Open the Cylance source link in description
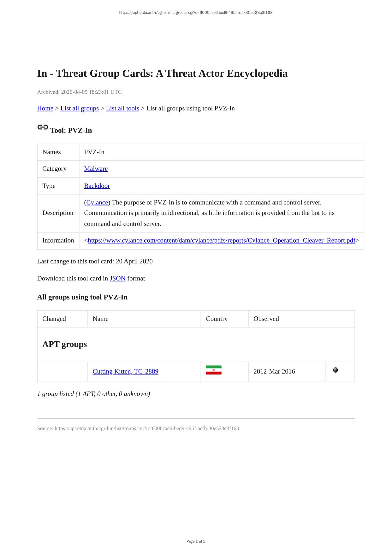 click(x=97, y=203)
